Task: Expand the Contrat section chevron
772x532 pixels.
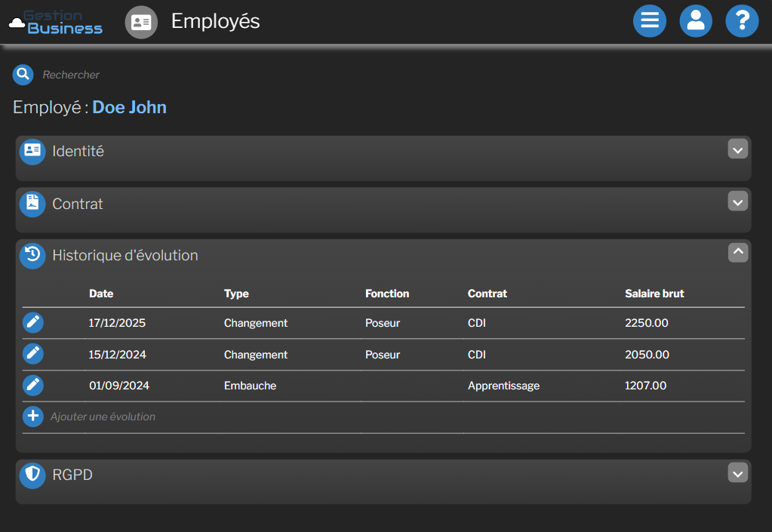Action: (737, 201)
